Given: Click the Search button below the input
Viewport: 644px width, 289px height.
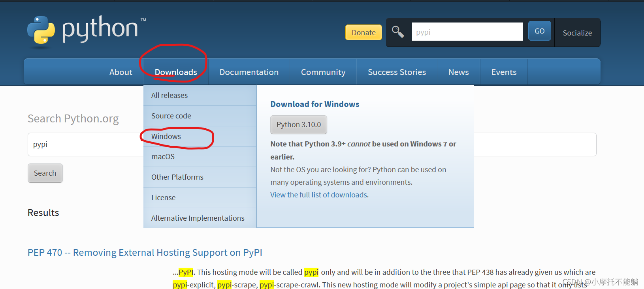Looking at the screenshot, I should 45,173.
